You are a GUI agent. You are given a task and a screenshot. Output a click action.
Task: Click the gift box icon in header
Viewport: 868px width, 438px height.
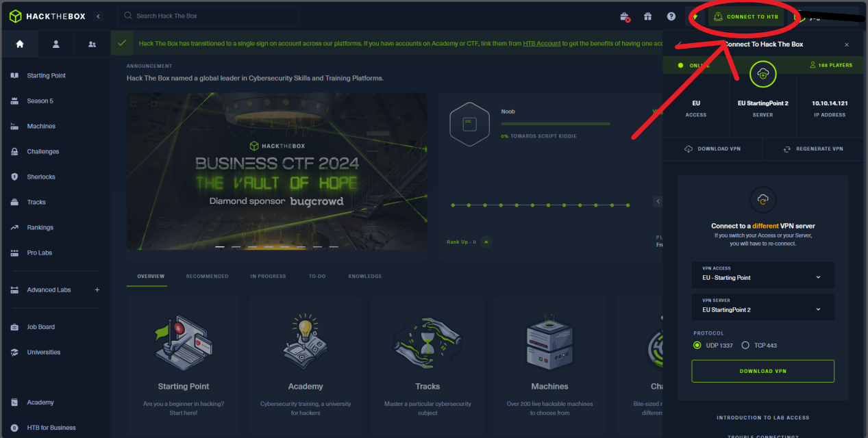647,16
